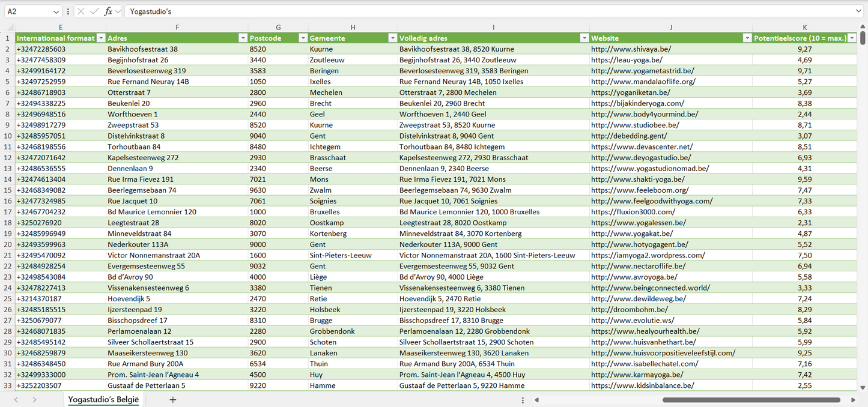Click the https://leau-yoga.be/ website cell

pos(627,60)
